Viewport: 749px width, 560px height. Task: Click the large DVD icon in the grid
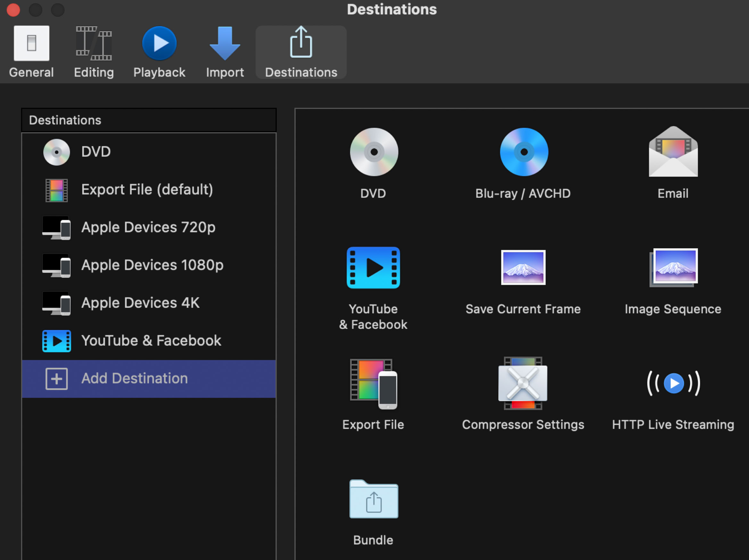click(374, 152)
